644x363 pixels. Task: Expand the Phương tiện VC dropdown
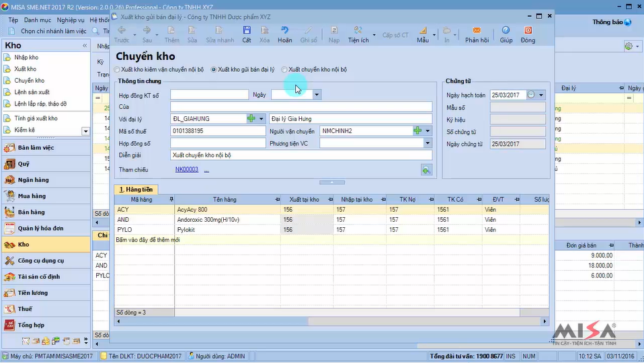coord(428,143)
